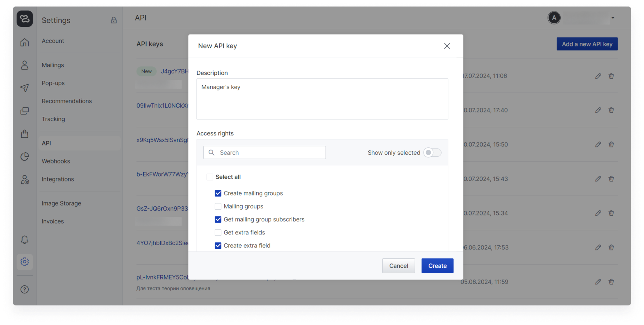This screenshot has width=644, height=325.
Task: Uncheck Get mailing group subscribers
Action: [218, 219]
